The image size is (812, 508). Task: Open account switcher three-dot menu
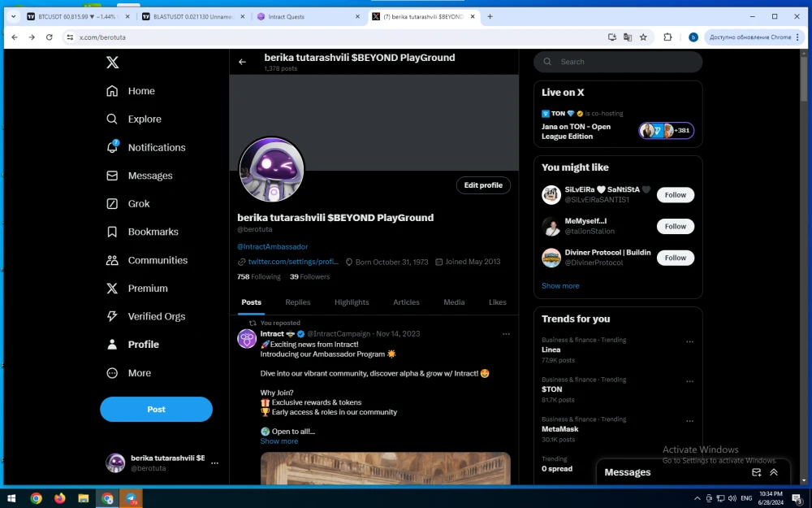coord(214,463)
